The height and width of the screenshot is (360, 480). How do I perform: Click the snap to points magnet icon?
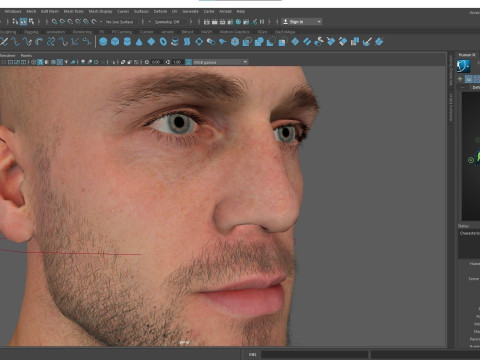click(70, 22)
